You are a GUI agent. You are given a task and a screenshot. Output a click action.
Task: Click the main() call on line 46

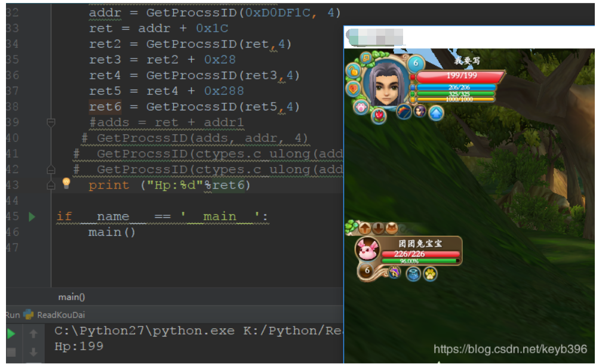point(112,232)
